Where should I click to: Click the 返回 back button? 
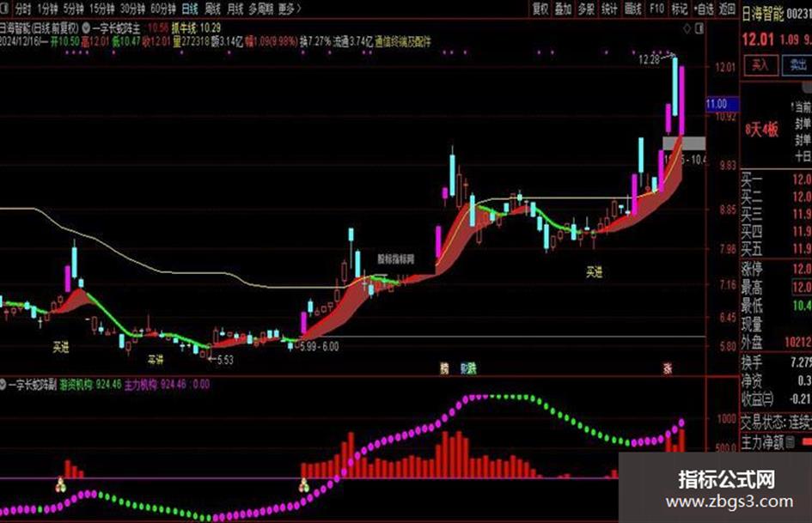[x=727, y=9]
